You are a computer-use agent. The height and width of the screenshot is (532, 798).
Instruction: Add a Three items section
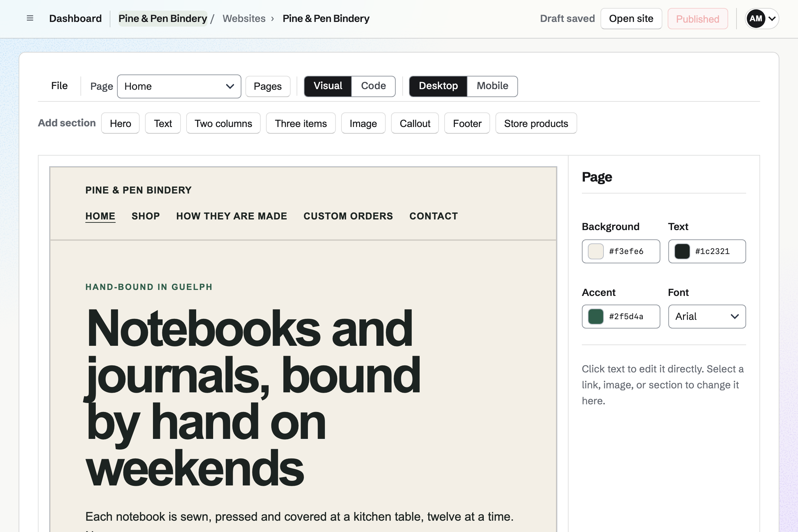301,123
